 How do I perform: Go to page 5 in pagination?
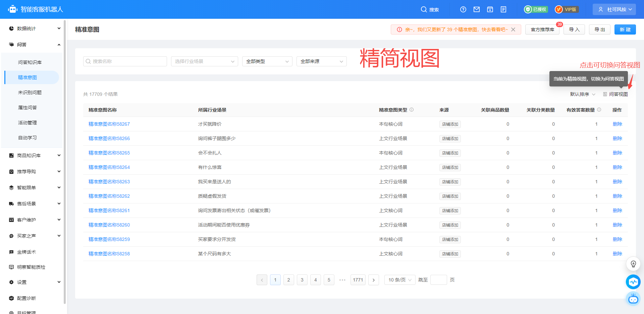329,280
